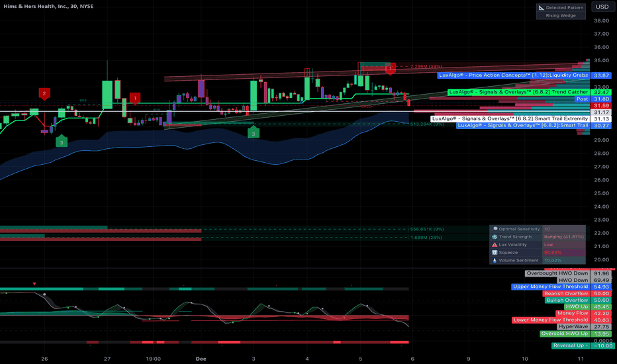Click the 2.296M (39%) volume label
617x364 pixels.
[426, 66]
